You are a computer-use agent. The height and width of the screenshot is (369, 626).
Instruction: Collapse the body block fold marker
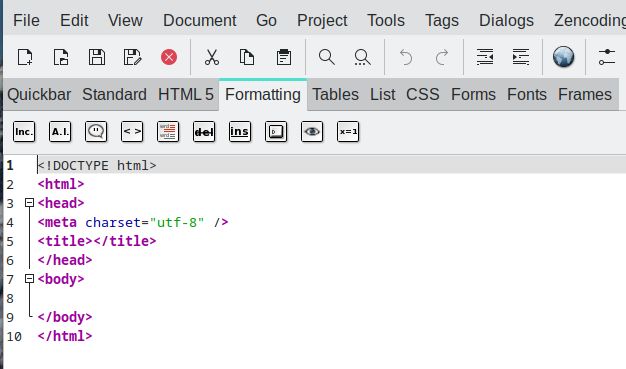tap(29, 278)
